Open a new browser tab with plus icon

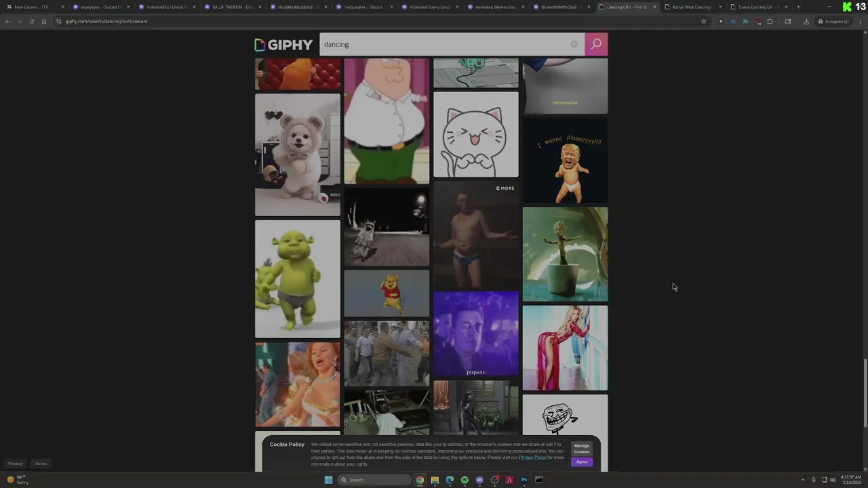(x=798, y=7)
